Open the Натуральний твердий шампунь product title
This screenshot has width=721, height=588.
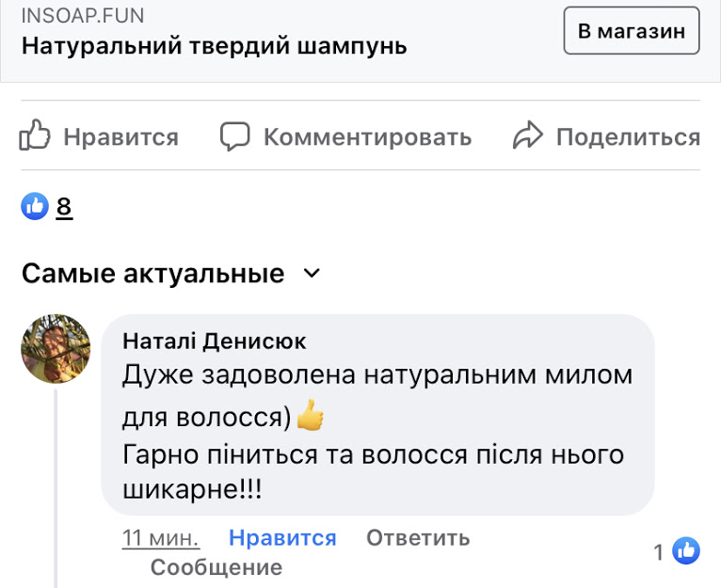[x=214, y=45]
